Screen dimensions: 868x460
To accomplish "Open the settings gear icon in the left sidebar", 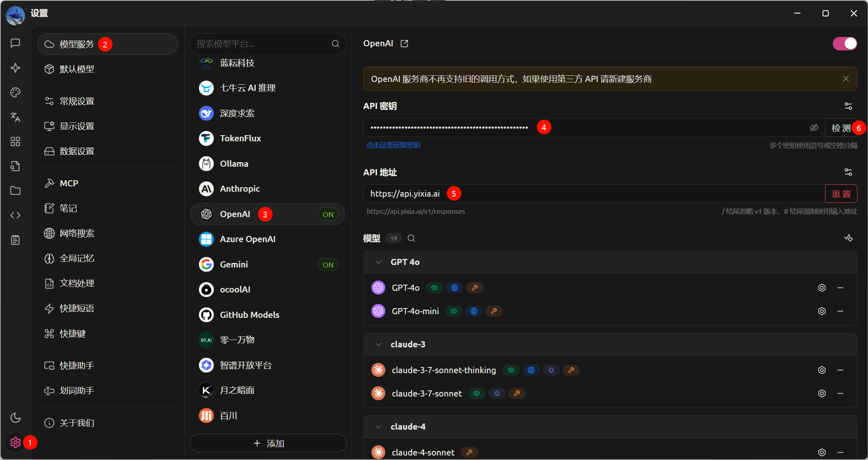I will coord(16,442).
